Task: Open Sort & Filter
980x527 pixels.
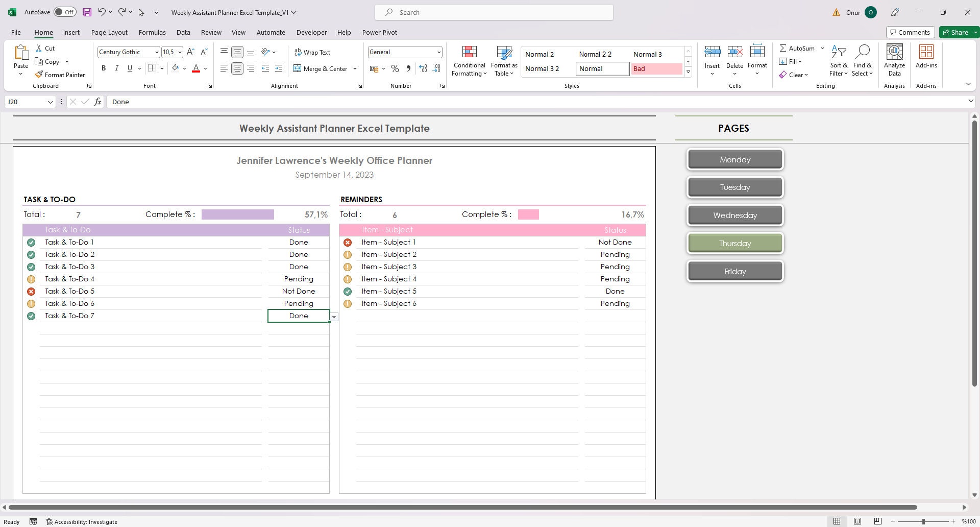Action: pos(839,60)
